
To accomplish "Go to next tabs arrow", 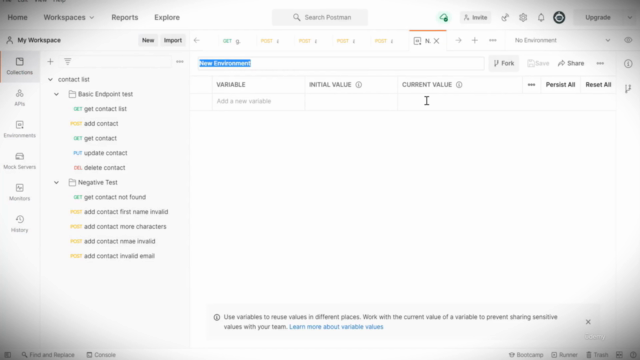I will (x=458, y=40).
